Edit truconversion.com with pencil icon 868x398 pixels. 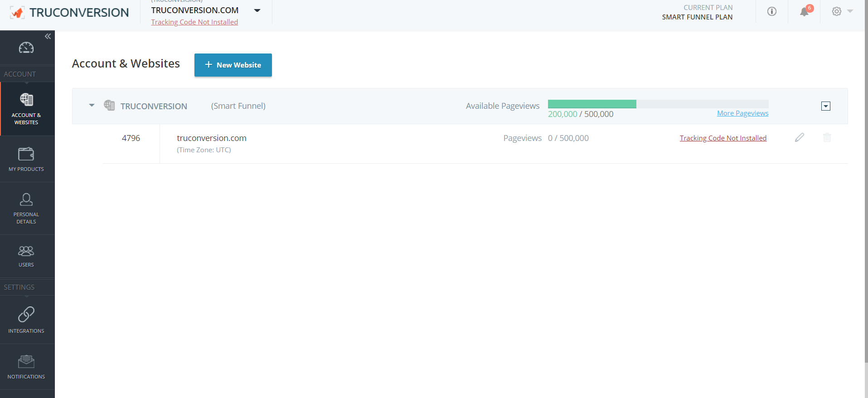click(800, 137)
